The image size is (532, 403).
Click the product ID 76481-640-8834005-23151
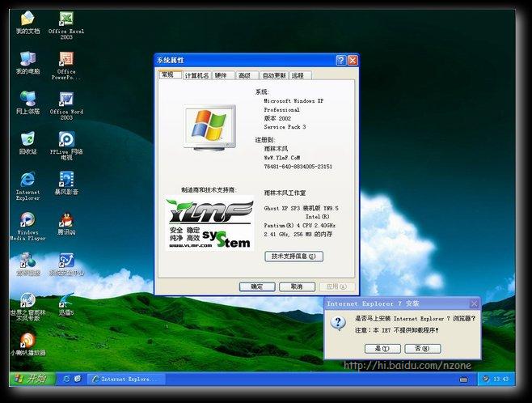click(x=298, y=167)
